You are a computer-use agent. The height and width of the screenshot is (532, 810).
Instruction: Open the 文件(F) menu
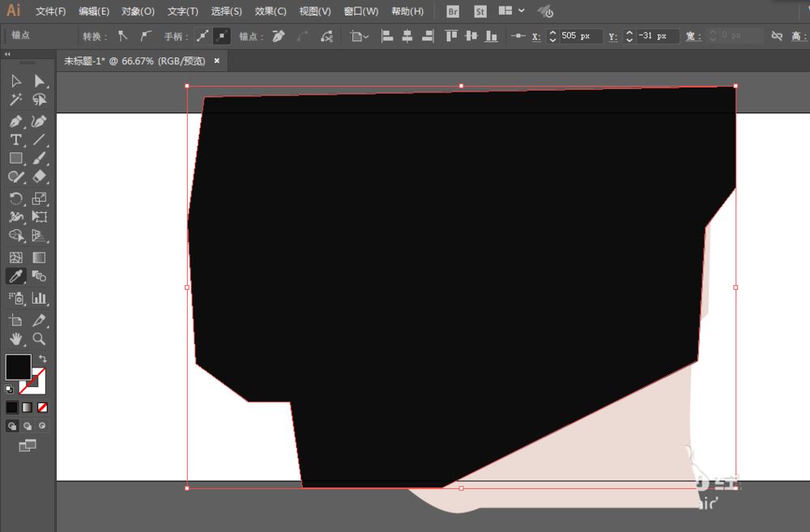pos(50,11)
